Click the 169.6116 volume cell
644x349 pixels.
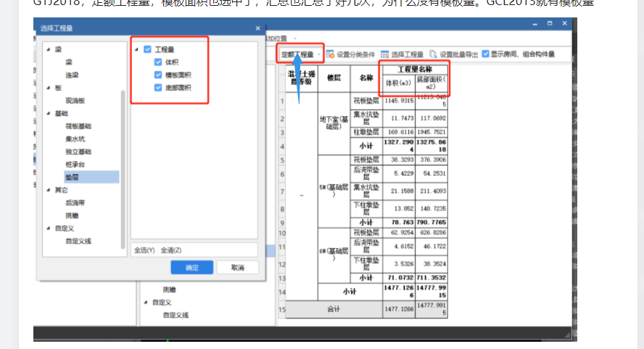[398, 132]
